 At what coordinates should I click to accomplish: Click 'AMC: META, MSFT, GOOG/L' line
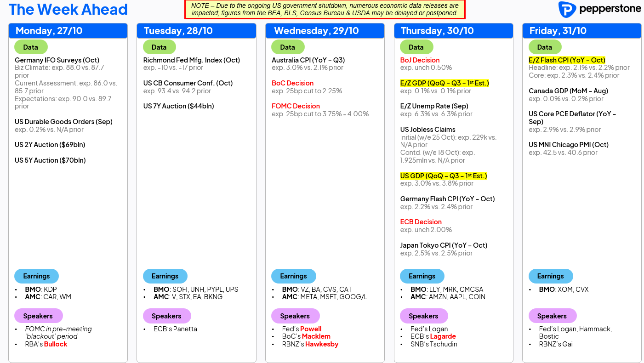(x=325, y=297)
